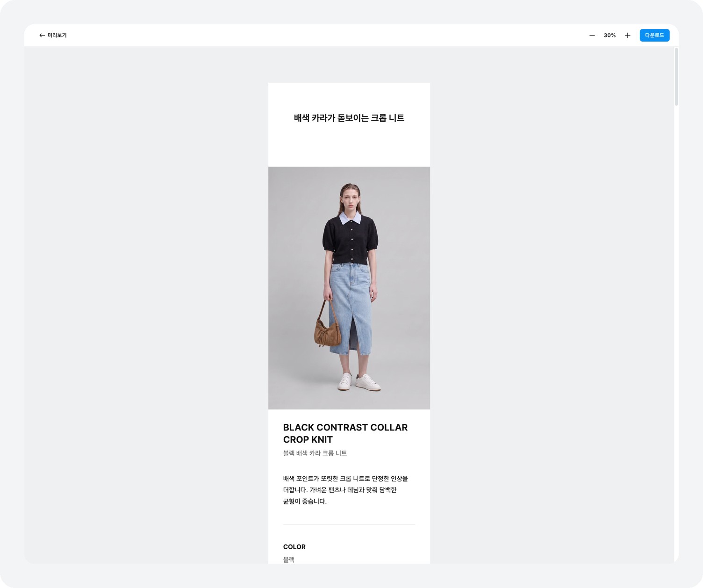Click the title BLACK CONTRAST COLLAR CROP KNIT
703x588 pixels.
point(345,433)
